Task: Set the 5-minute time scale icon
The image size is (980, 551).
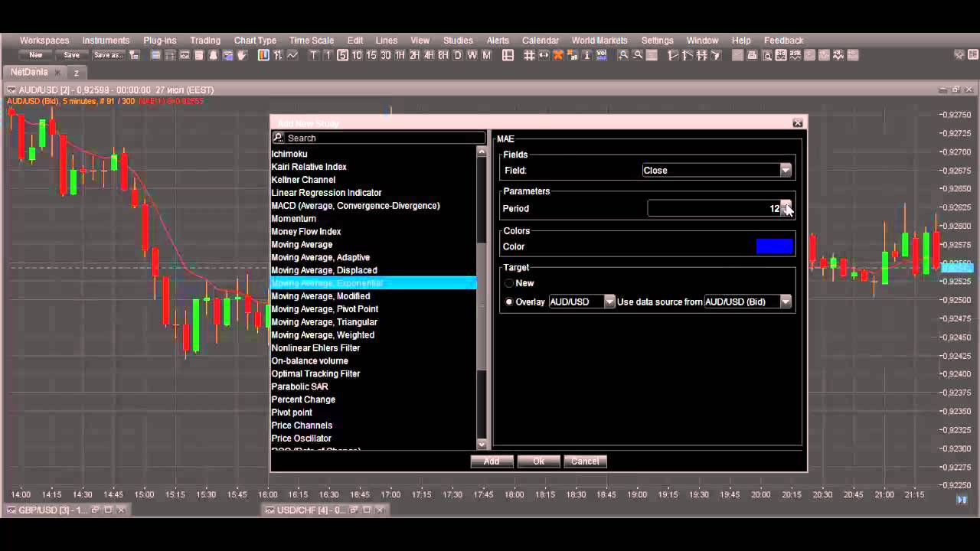Action: tap(342, 55)
